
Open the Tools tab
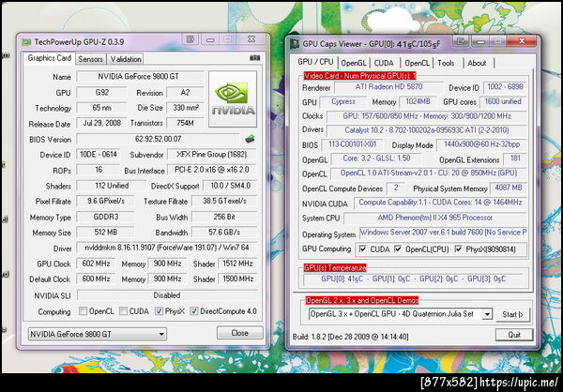(446, 63)
